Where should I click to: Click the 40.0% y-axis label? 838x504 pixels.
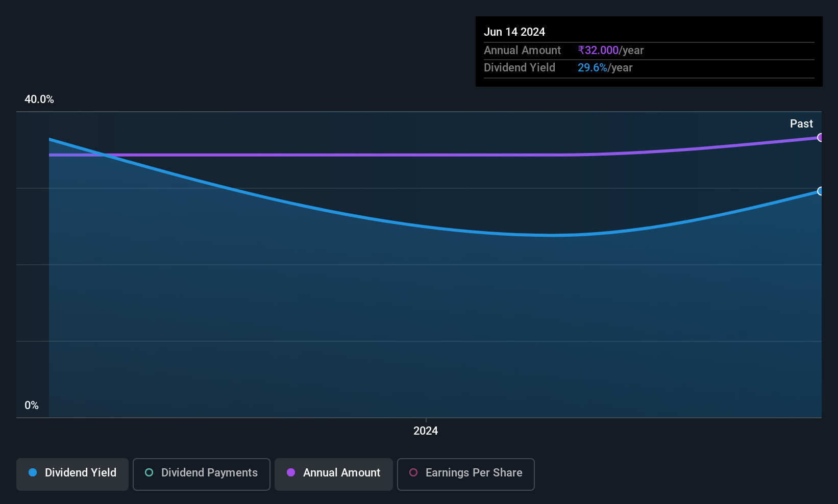(x=39, y=99)
